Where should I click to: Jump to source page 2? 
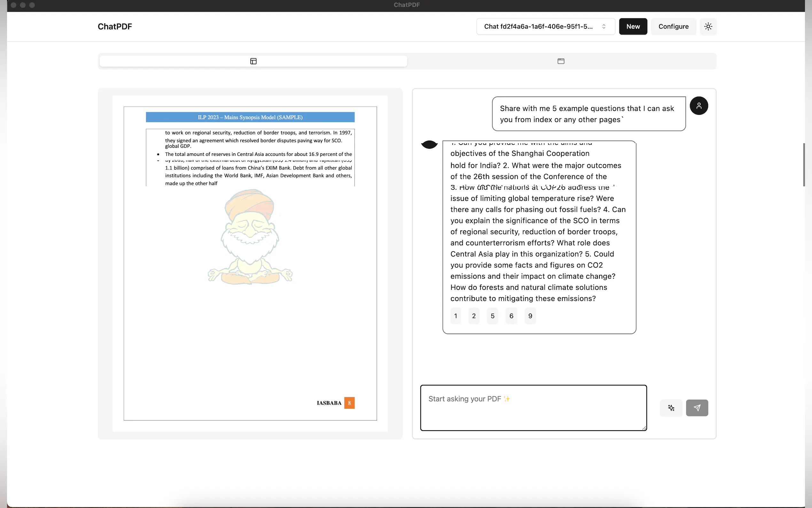click(x=474, y=316)
